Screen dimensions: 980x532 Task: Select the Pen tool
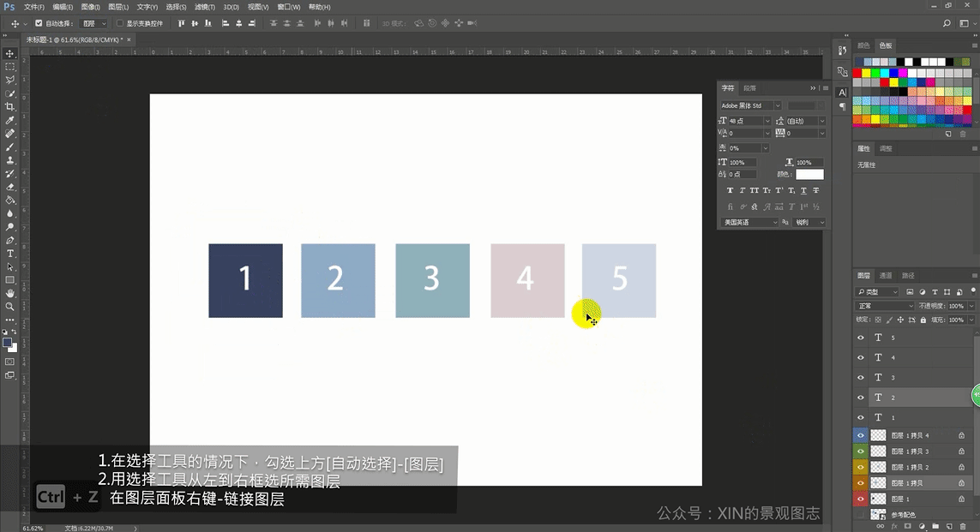(x=10, y=241)
